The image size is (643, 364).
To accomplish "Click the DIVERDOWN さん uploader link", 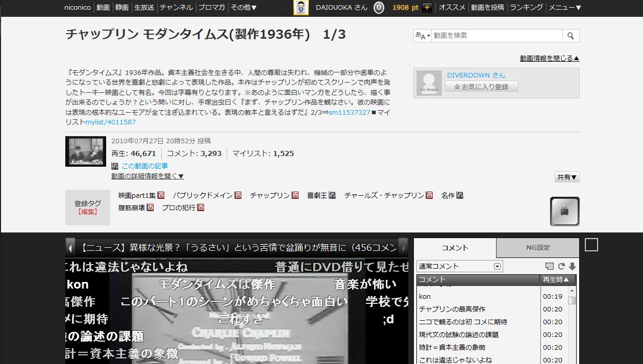I will click(x=476, y=75).
